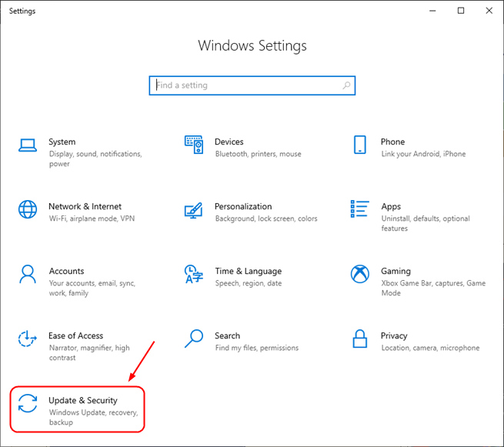504x447 pixels.
Task: Open the Ease of Access icon
Action: tap(28, 339)
